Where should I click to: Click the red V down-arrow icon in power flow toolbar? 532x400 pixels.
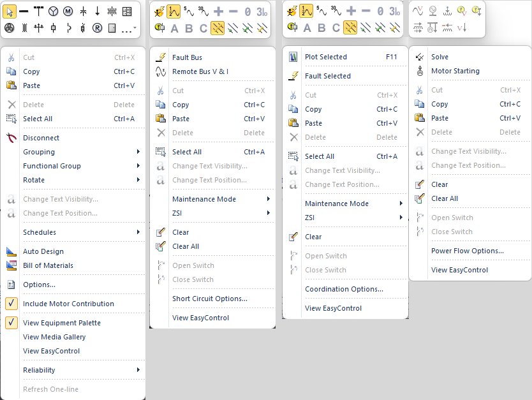point(462,27)
